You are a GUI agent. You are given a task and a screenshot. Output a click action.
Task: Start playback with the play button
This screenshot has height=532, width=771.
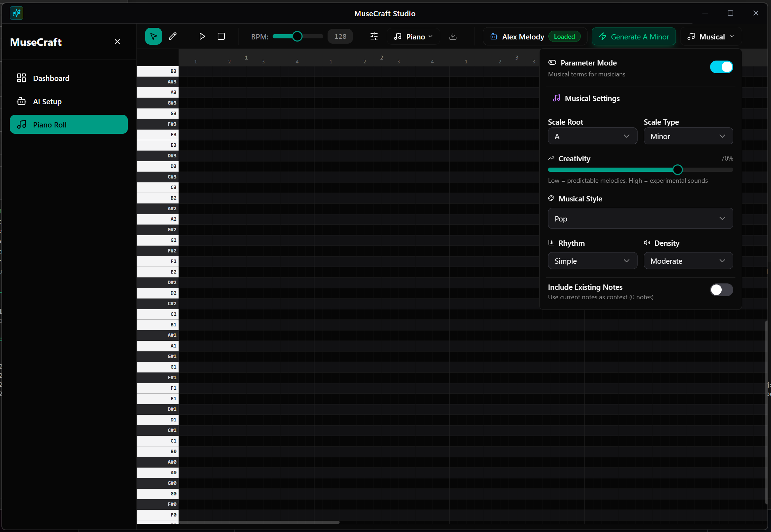pyautogui.click(x=202, y=36)
